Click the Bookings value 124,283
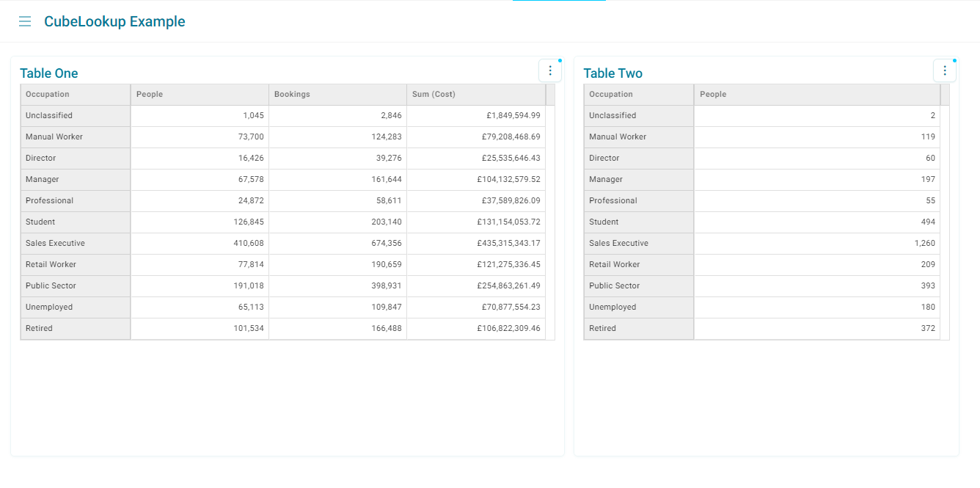This screenshot has height=488, width=980. pyautogui.click(x=338, y=137)
